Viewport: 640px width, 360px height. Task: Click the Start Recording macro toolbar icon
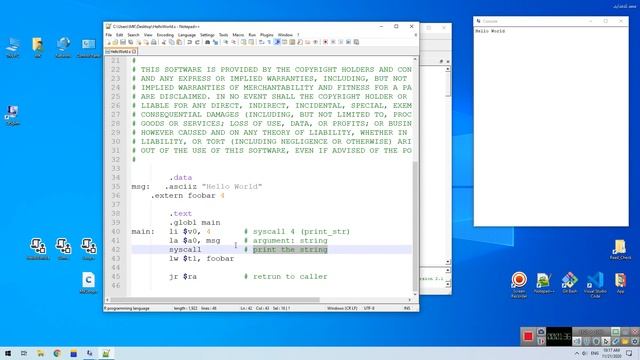pyautogui.click(x=325, y=42)
